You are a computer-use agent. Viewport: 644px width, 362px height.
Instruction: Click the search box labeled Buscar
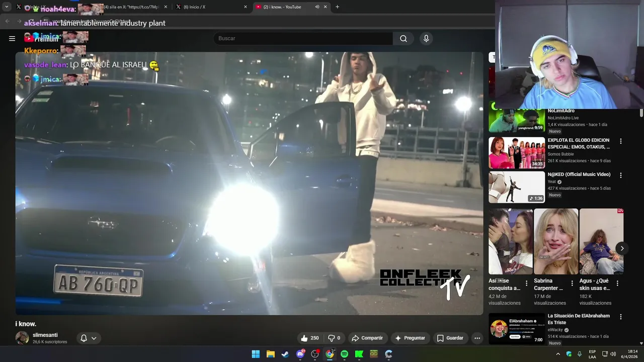click(x=303, y=38)
